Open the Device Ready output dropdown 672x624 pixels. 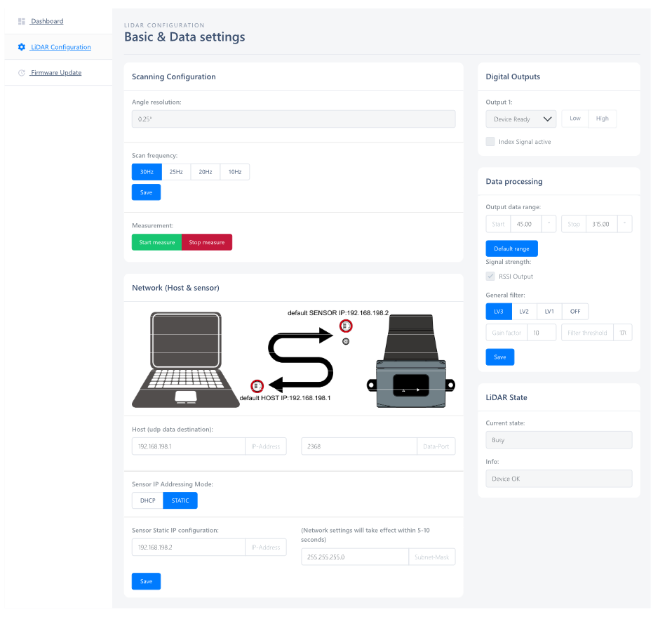[x=520, y=119]
